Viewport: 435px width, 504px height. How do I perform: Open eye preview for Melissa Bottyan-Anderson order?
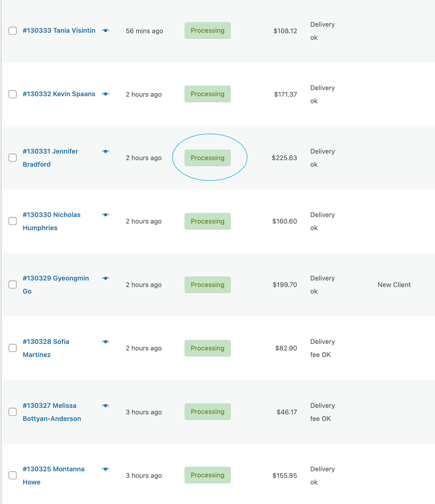106,406
